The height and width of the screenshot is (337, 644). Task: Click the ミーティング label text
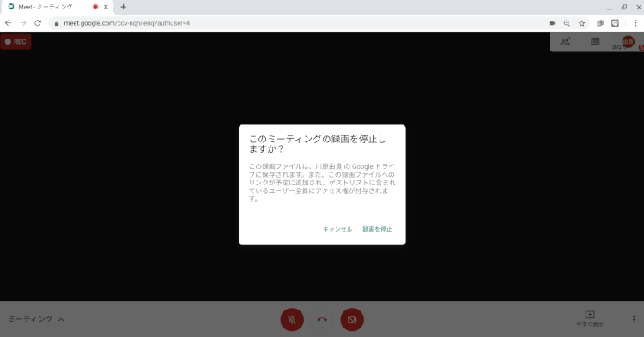30,319
